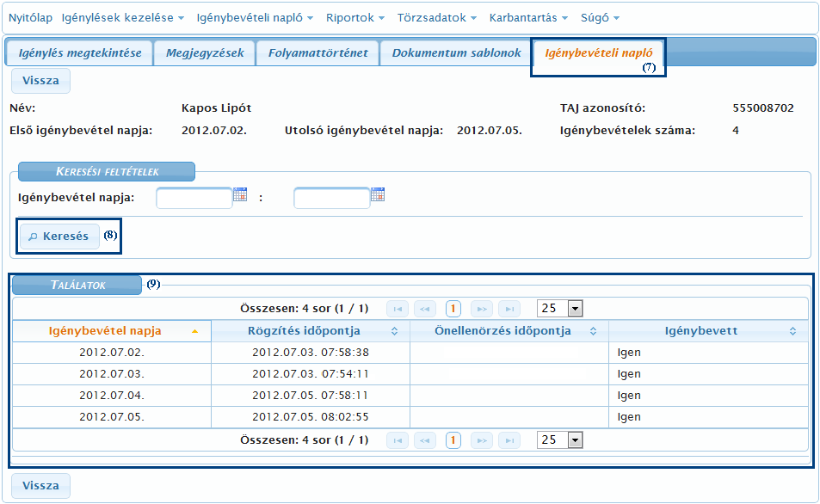Click Igénybevétel napja column header
Viewport: 820px width, 504px height.
pos(112,331)
